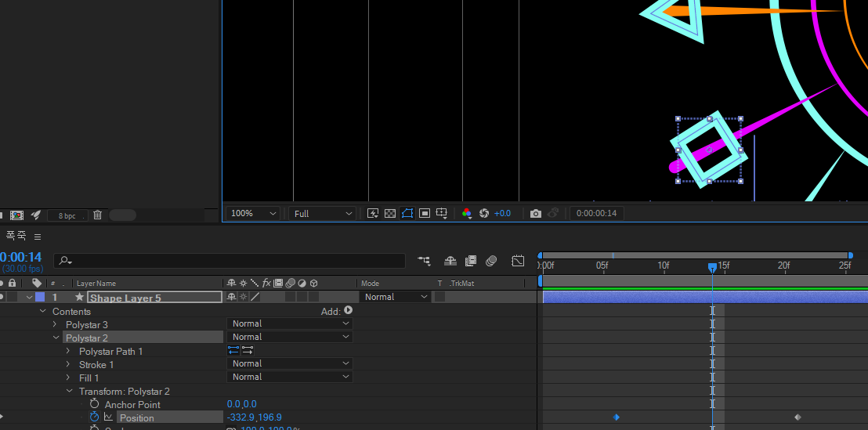This screenshot has height=430, width=868.
Task: Click TrkMat column header
Action: (x=461, y=284)
